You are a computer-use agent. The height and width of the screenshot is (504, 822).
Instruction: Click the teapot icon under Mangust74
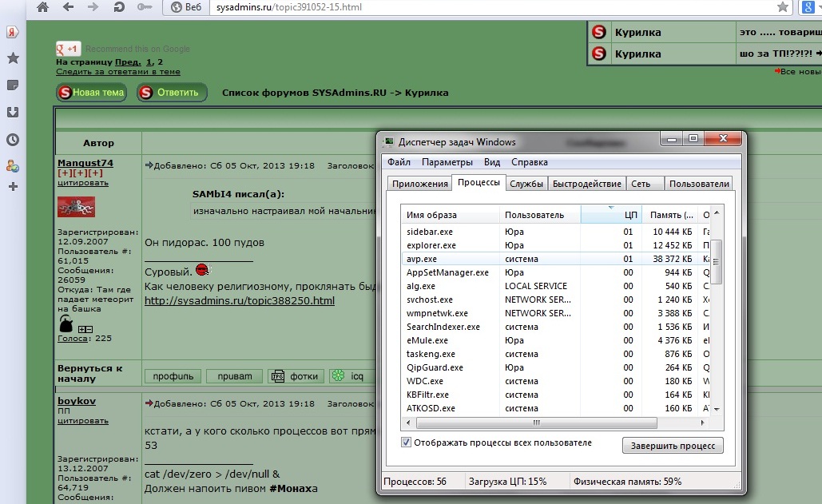[x=66, y=324]
